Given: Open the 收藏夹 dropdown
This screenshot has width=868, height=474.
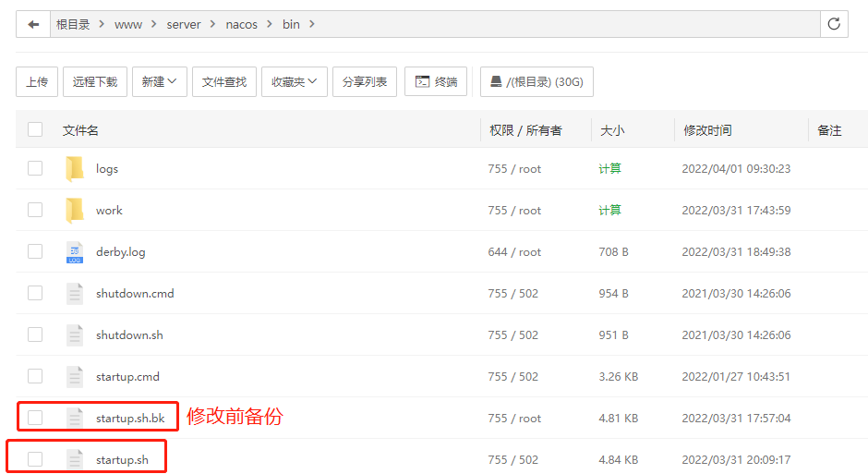Looking at the screenshot, I should pyautogui.click(x=294, y=82).
